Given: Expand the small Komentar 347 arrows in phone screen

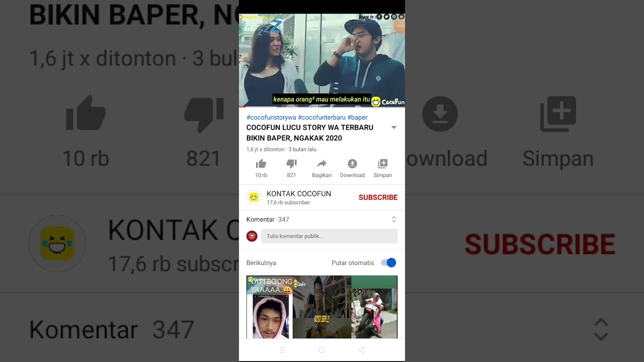Looking at the screenshot, I should click(x=394, y=219).
